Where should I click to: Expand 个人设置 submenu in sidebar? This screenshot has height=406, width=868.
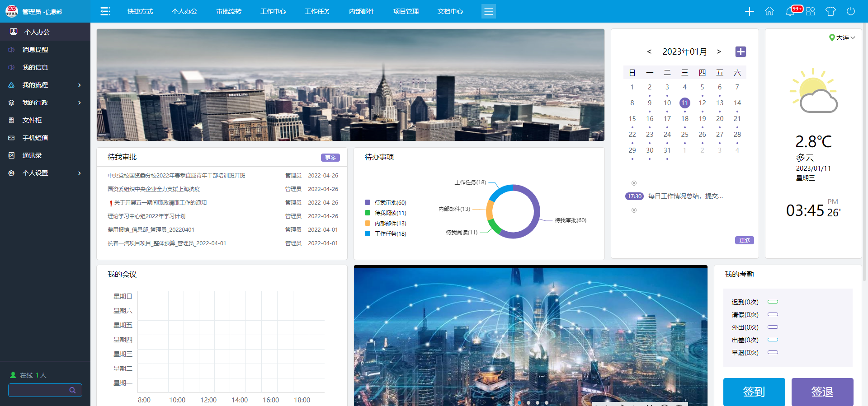point(45,173)
